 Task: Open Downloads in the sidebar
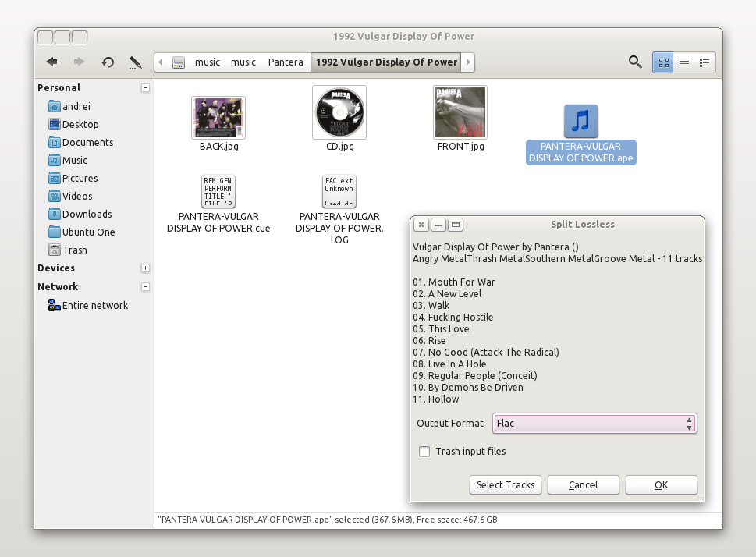pos(80,214)
